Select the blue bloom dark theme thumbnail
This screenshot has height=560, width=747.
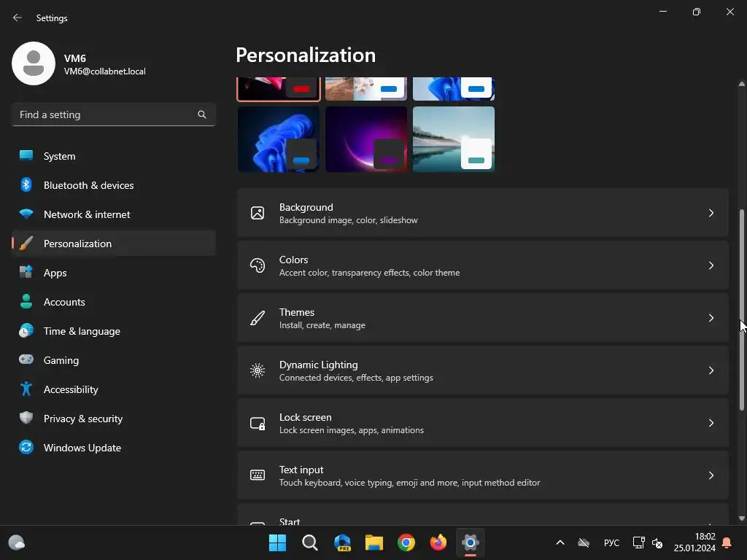[x=279, y=139]
